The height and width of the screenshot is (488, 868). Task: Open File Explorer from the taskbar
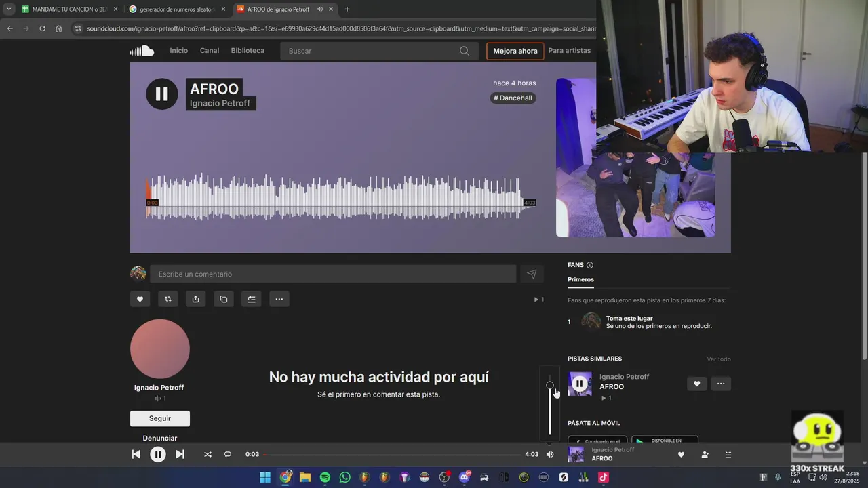point(305,477)
